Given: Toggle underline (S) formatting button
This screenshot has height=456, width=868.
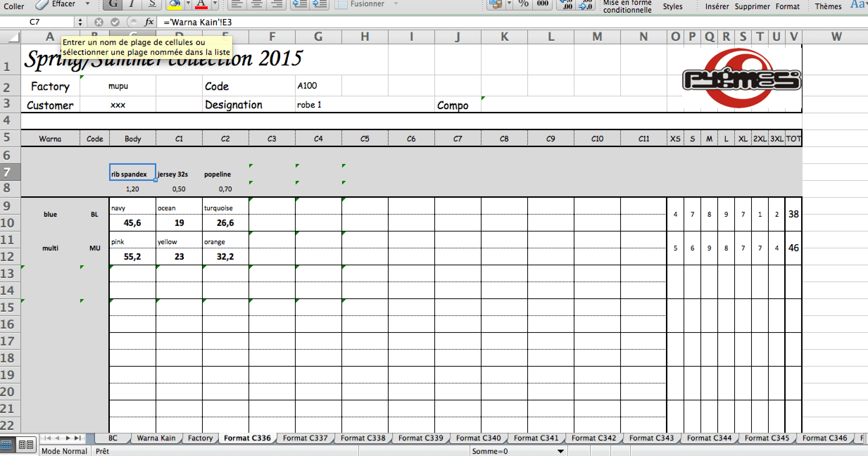Looking at the screenshot, I should [152, 4].
